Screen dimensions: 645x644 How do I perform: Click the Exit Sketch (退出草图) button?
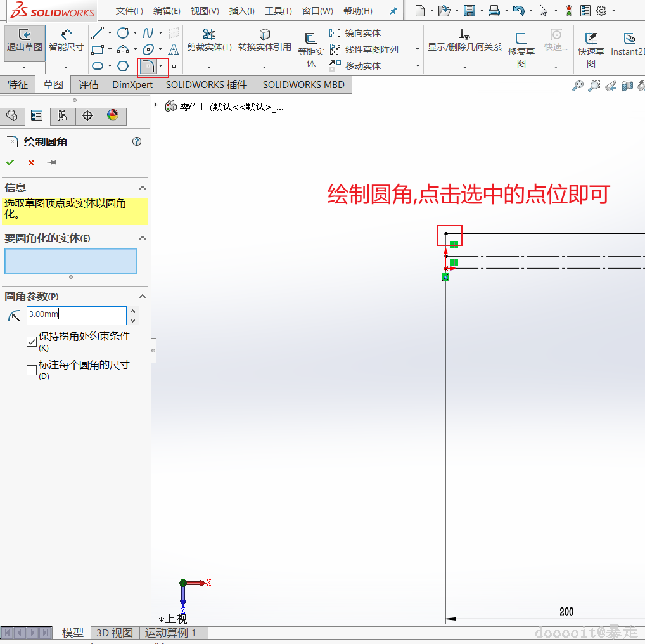(25, 41)
